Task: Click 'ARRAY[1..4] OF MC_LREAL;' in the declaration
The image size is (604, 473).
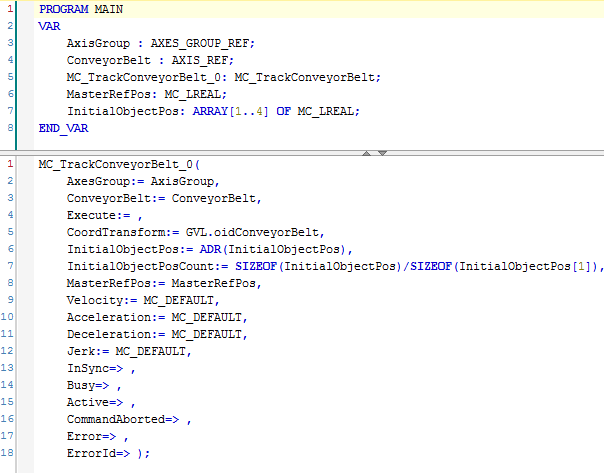Action: click(276, 111)
